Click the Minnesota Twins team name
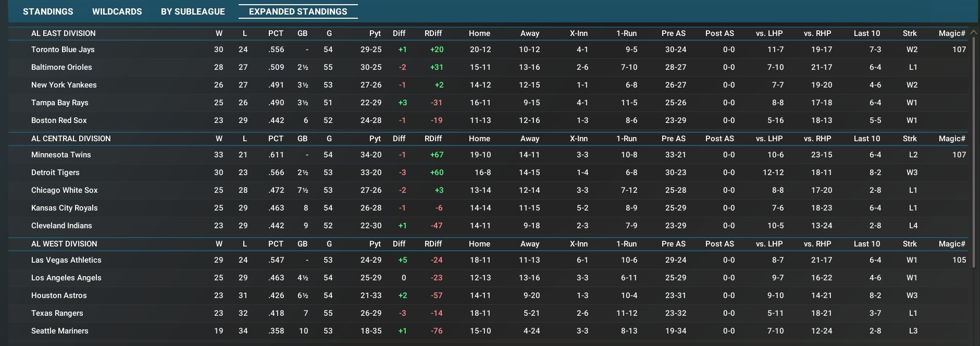Screen dimensions: 980x346 (x=61, y=155)
